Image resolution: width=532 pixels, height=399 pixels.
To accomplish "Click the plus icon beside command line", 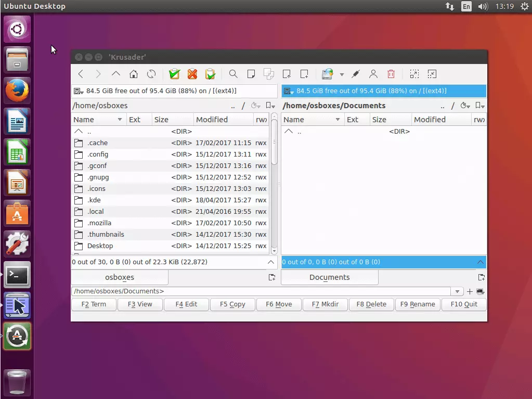I will tap(470, 291).
